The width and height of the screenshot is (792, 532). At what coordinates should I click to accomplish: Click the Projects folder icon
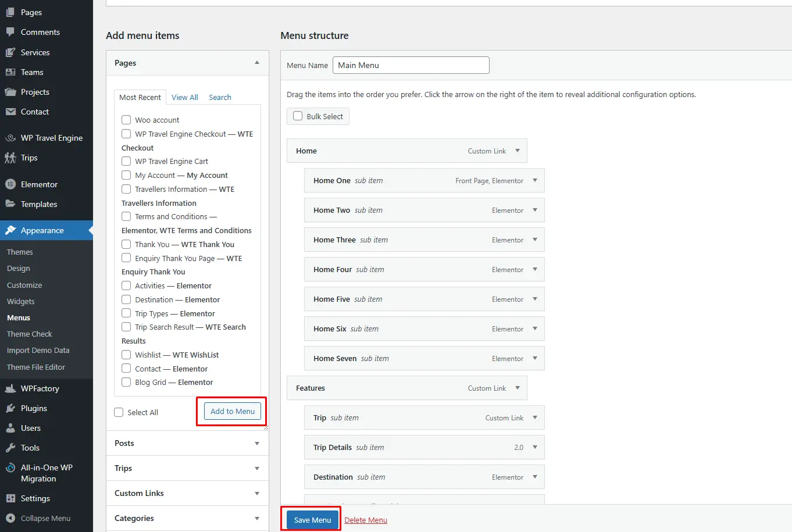tap(10, 92)
